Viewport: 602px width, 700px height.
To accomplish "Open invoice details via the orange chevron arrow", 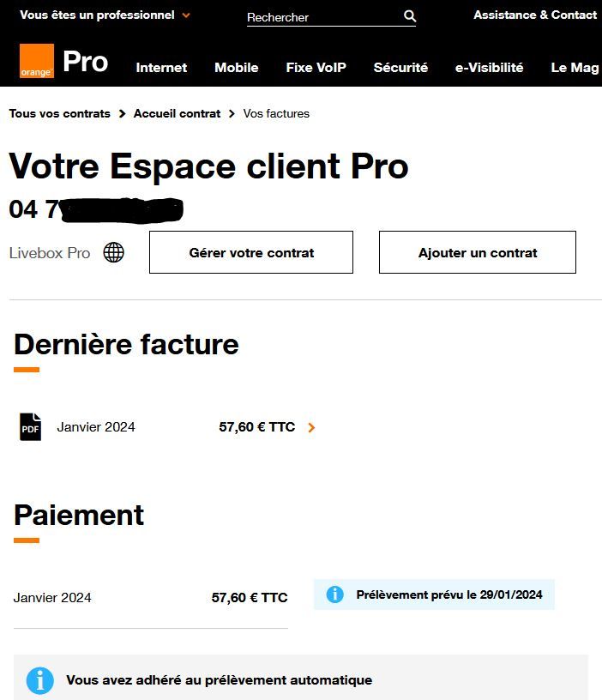I will tap(310, 426).
